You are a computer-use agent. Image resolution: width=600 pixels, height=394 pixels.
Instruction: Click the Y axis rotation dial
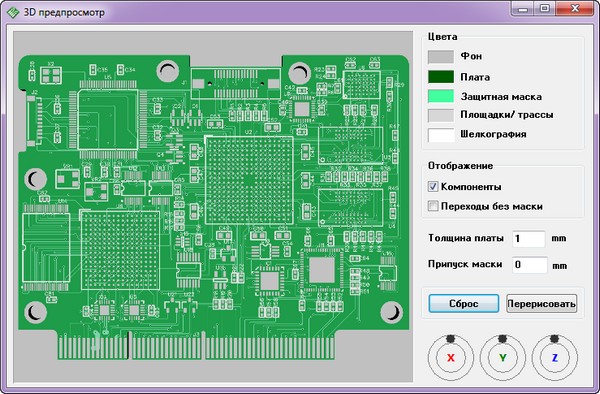click(x=502, y=358)
